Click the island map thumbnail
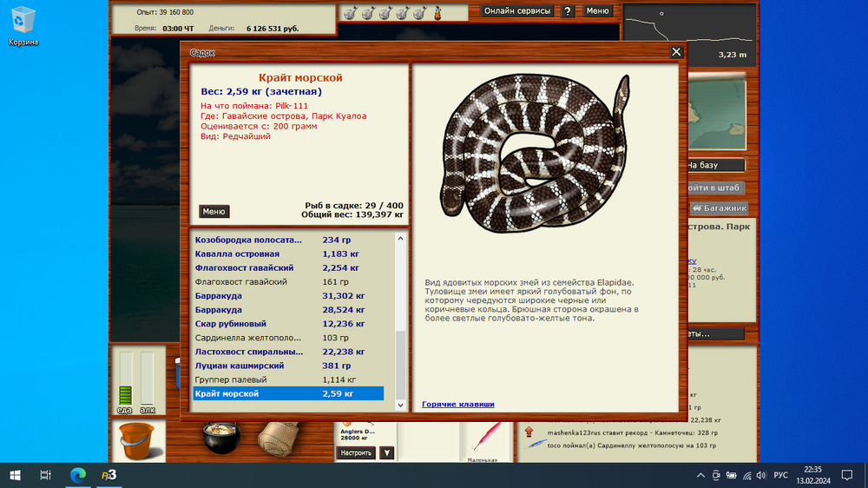868x488 pixels. [717, 114]
